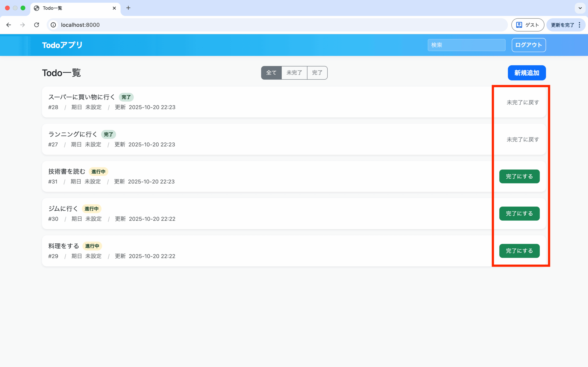Click the browser forward arrow icon

point(23,25)
